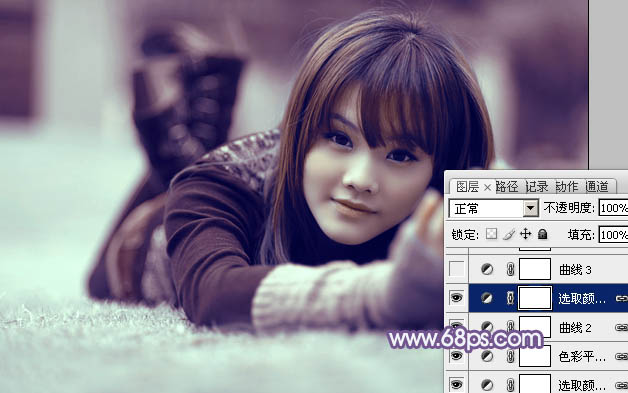The height and width of the screenshot is (393, 628).
Task: Show the hidden 曲线 3 layer
Action: point(457,269)
